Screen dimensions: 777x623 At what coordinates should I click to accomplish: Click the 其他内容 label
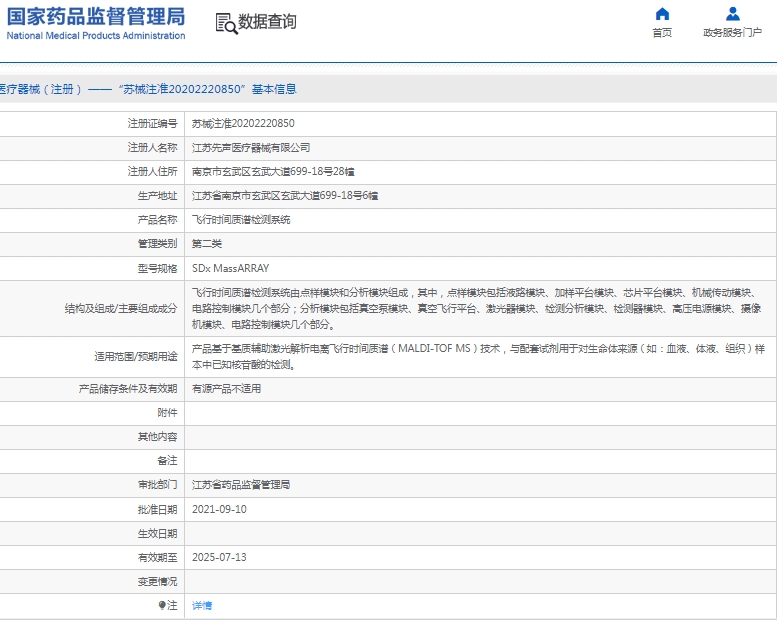(157, 437)
